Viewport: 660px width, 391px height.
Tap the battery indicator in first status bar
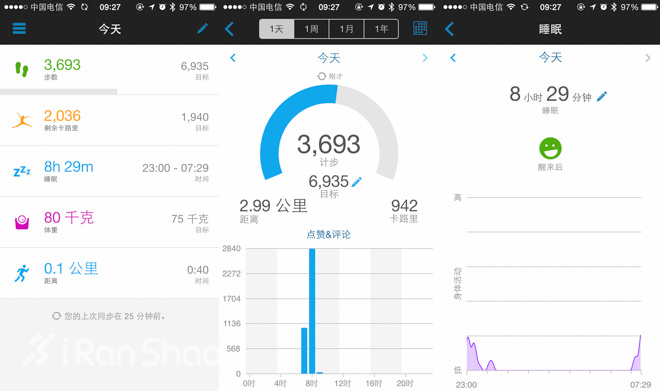click(x=208, y=7)
